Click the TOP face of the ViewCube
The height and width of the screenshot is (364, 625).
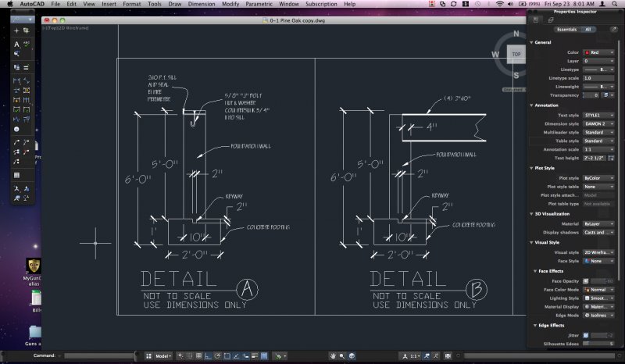coord(516,55)
